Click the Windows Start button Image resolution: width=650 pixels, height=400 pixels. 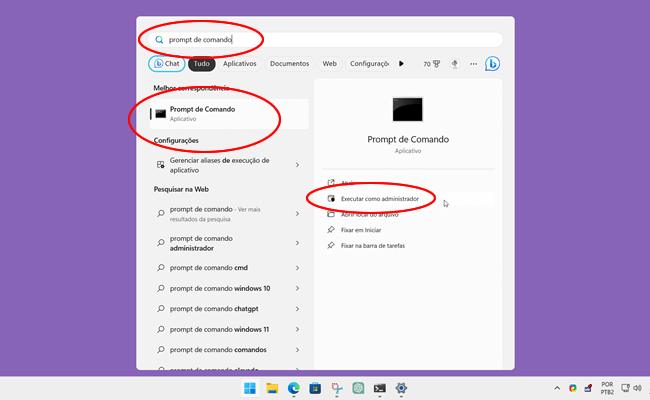(249, 388)
